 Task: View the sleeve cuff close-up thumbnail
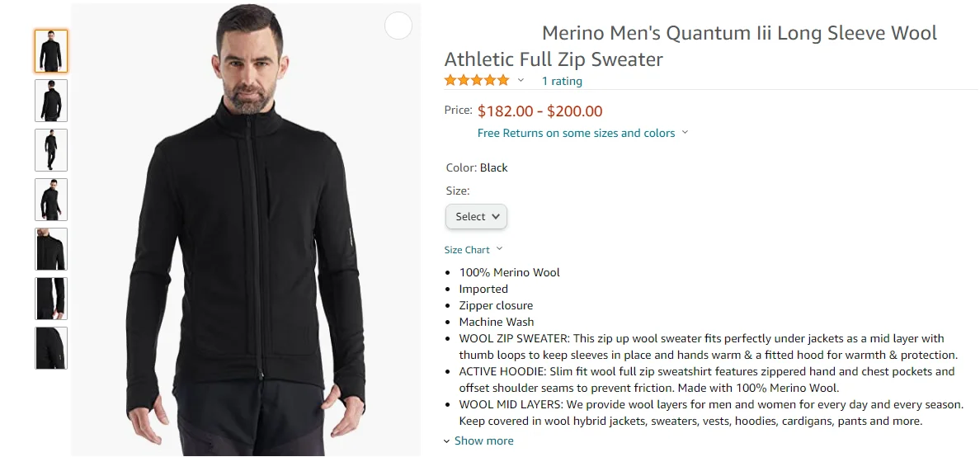click(51, 299)
